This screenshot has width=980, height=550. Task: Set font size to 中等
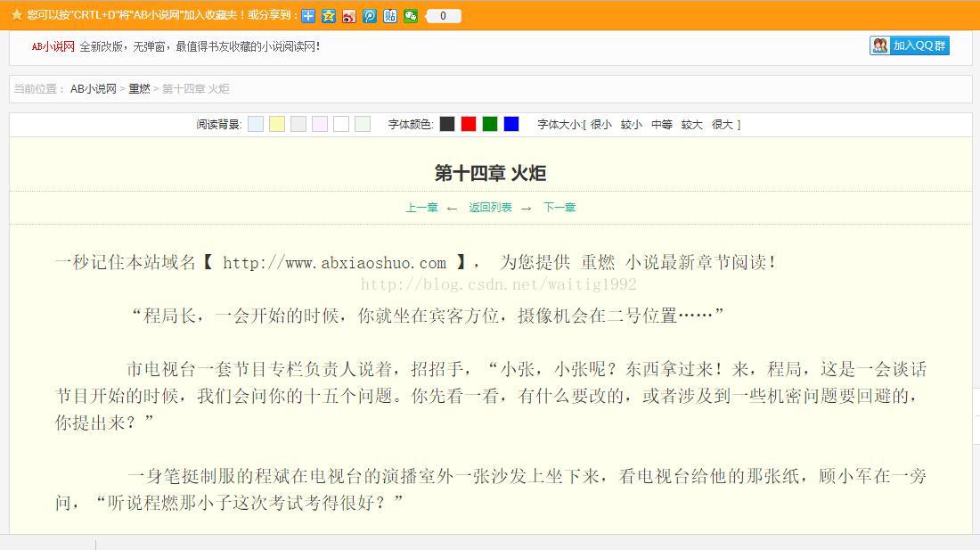point(662,125)
